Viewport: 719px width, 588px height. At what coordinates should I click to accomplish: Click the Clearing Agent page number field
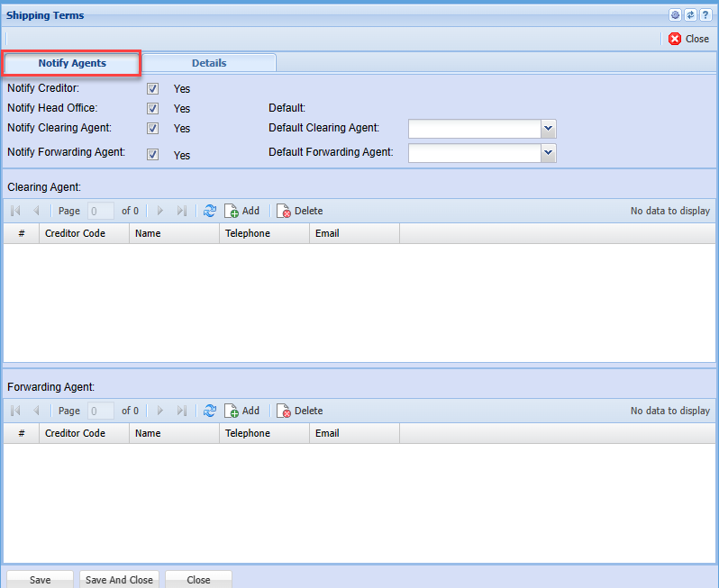pyautogui.click(x=100, y=211)
